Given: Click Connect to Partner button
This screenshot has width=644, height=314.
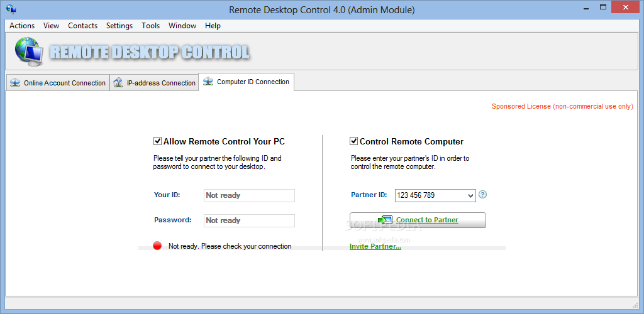Looking at the screenshot, I should point(418,220).
